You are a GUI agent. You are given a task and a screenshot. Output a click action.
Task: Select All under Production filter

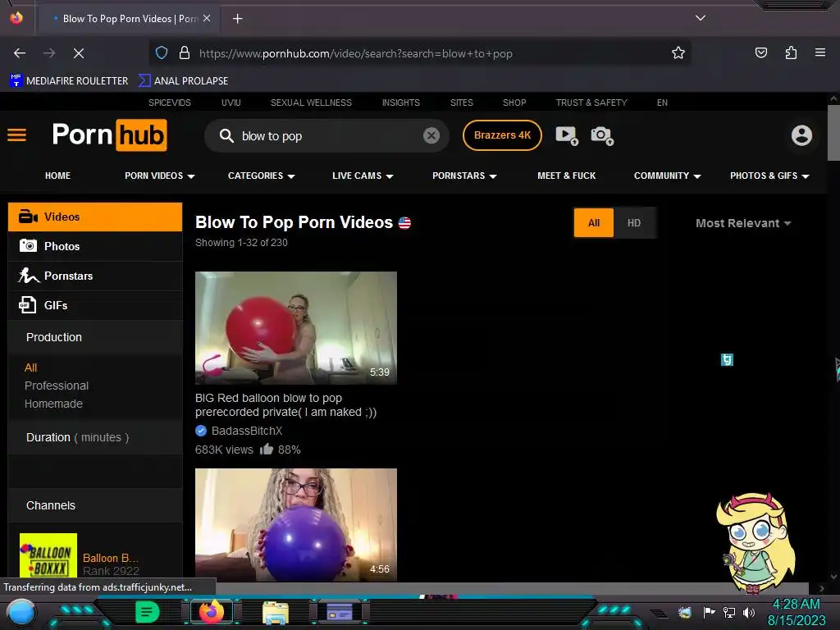[30, 367]
